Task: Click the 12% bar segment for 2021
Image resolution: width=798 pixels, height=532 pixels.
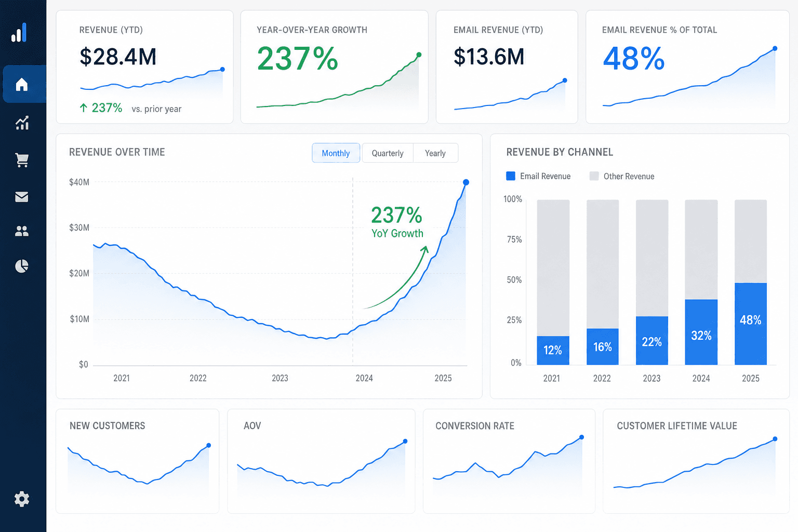Action: [553, 350]
